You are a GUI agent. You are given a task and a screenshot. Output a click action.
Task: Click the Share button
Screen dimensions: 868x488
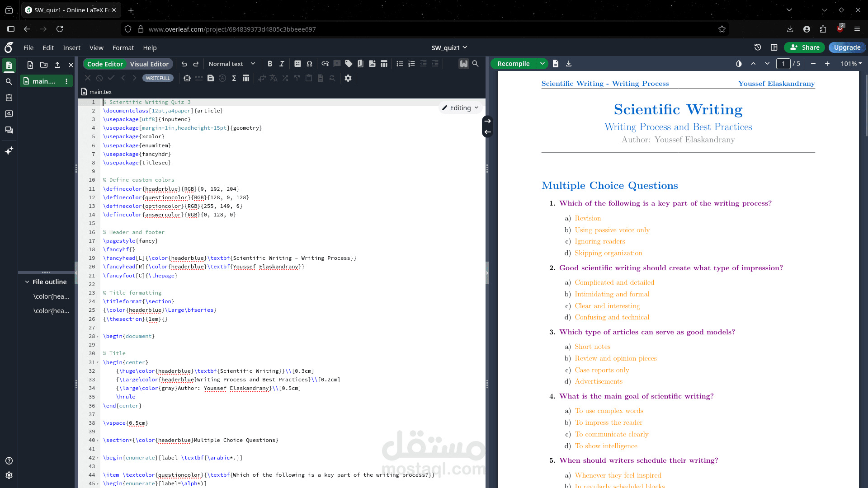[x=804, y=47]
